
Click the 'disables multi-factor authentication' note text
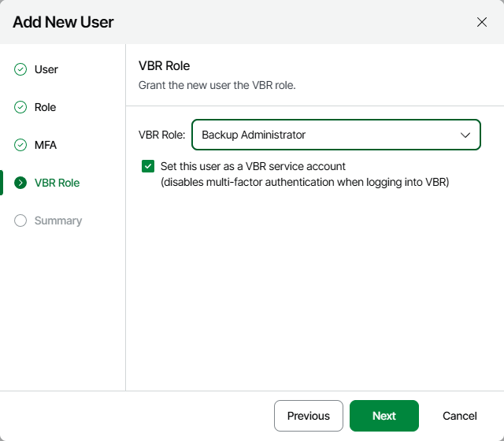coord(305,182)
